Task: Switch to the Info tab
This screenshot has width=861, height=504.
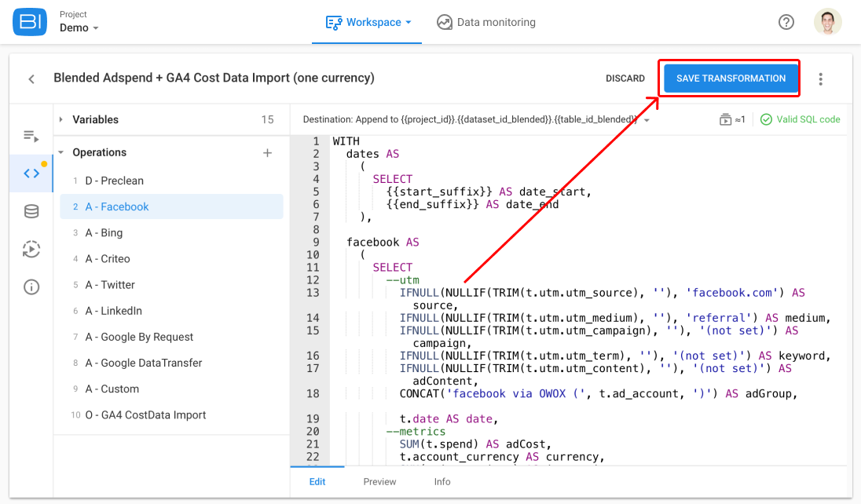Action: click(442, 481)
